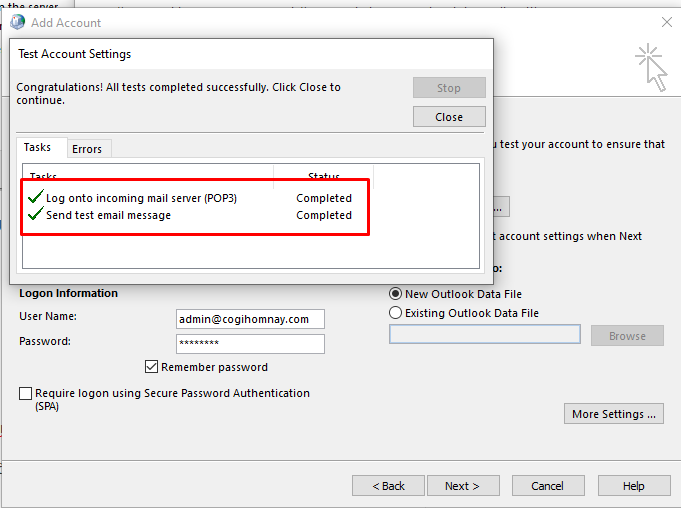The width and height of the screenshot is (681, 508).
Task: Select the New Outlook Data File option
Action: point(396,294)
